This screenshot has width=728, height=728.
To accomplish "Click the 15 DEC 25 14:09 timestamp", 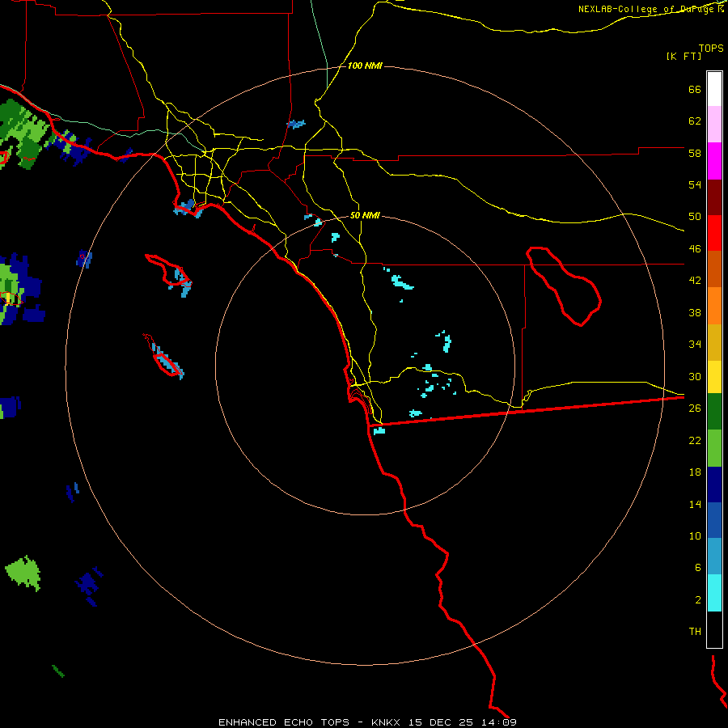I will point(463,722).
